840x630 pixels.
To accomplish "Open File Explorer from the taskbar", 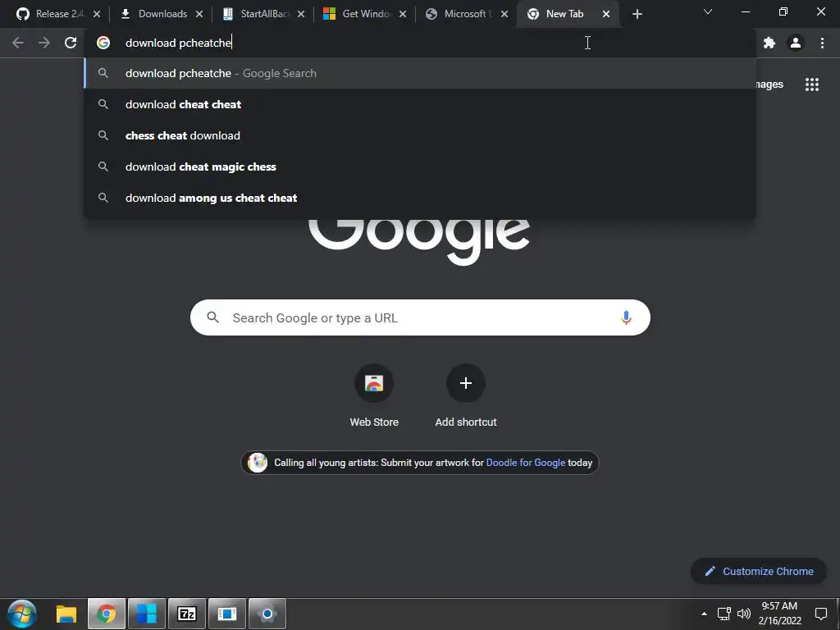I will [66, 614].
